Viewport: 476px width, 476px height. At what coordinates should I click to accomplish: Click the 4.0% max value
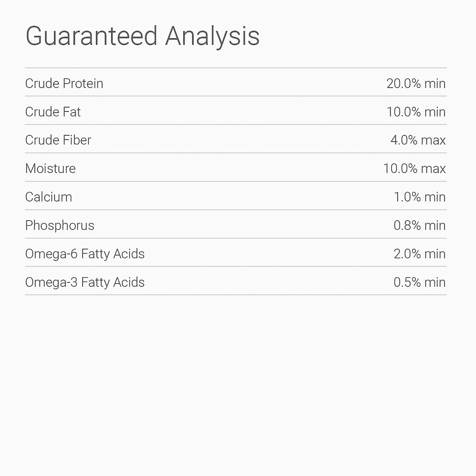[x=418, y=140]
